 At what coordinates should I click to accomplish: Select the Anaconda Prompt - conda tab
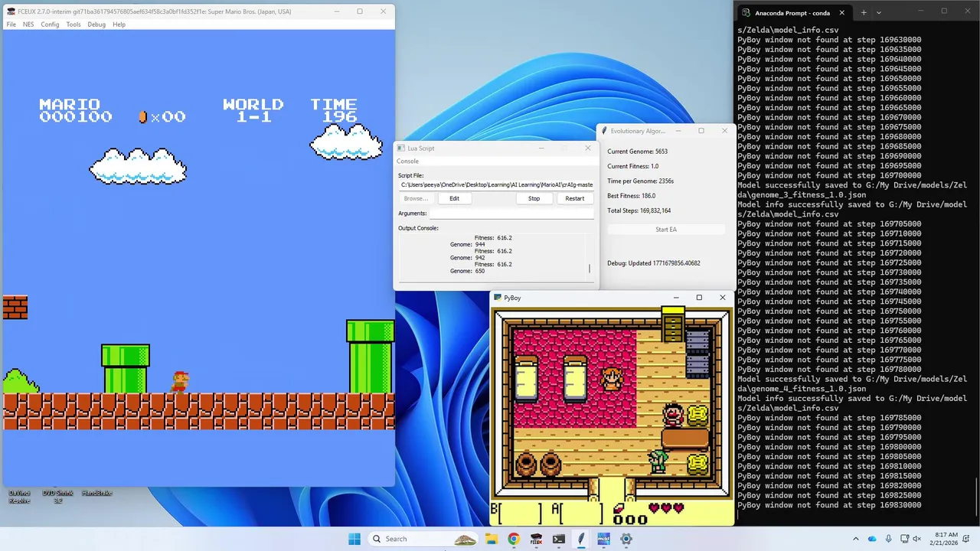(793, 12)
